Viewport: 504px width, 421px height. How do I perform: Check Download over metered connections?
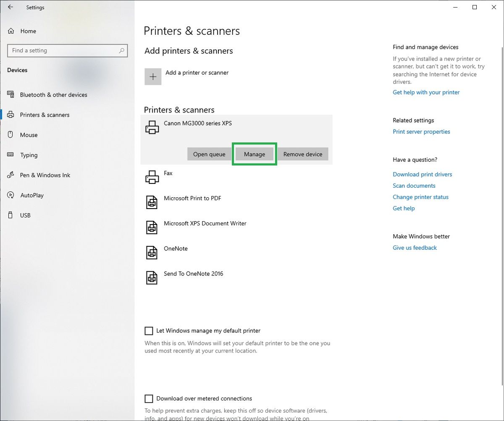[149, 398]
